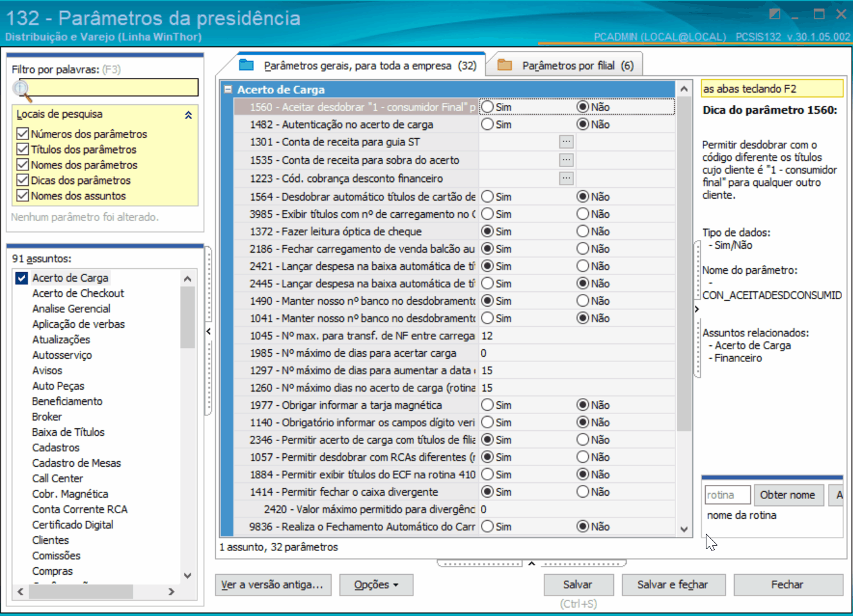Click value 0 of parameter 1985

pos(483,353)
